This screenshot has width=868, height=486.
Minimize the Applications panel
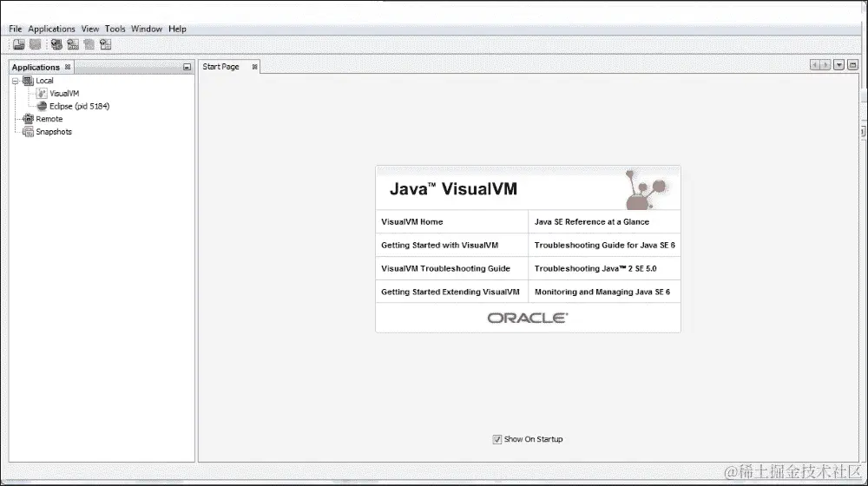[x=187, y=67]
